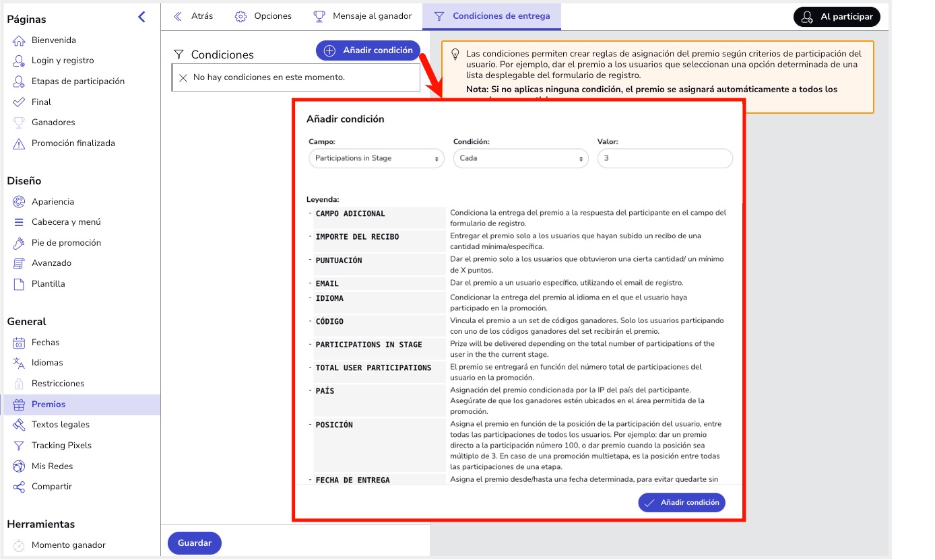Open Textos legales in the sidebar
Image resolution: width=935 pixels, height=560 pixels.
pos(61,425)
